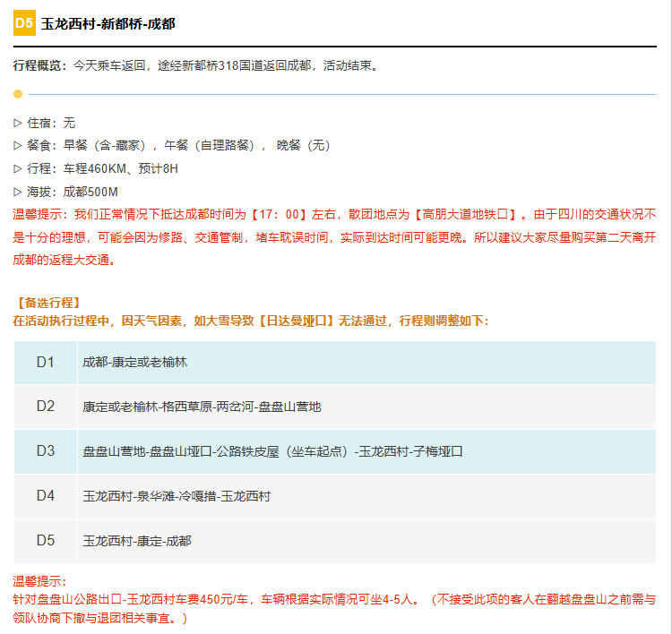The height and width of the screenshot is (634, 672).
Task: Click the D3 cell in the table
Action: pyautogui.click(x=46, y=451)
